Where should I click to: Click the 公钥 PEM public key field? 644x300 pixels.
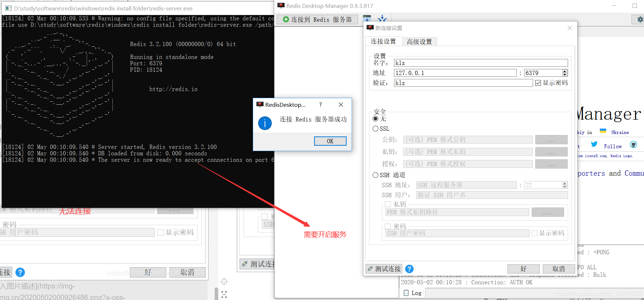[x=468, y=140]
